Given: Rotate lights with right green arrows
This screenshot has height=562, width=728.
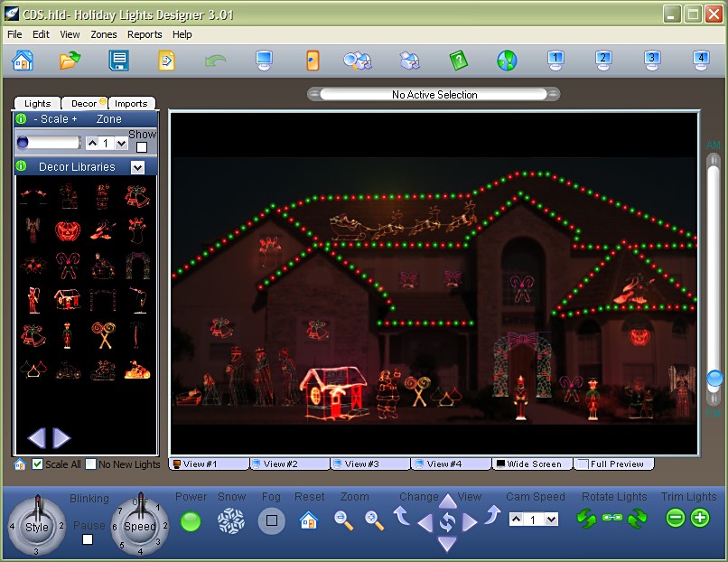Looking at the screenshot, I should pos(637,518).
